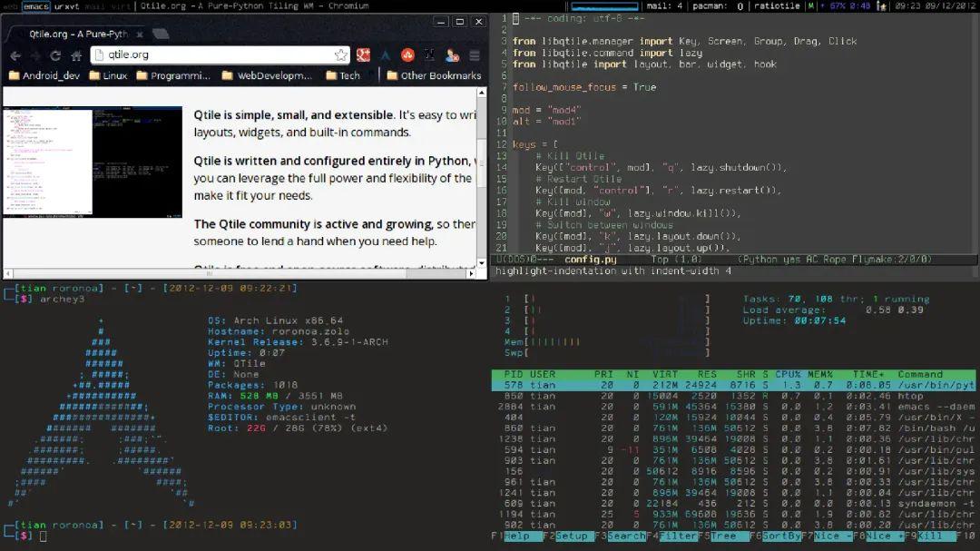The image size is (980, 551).
Task: Open the Google+ extension icon
Action: point(361,54)
